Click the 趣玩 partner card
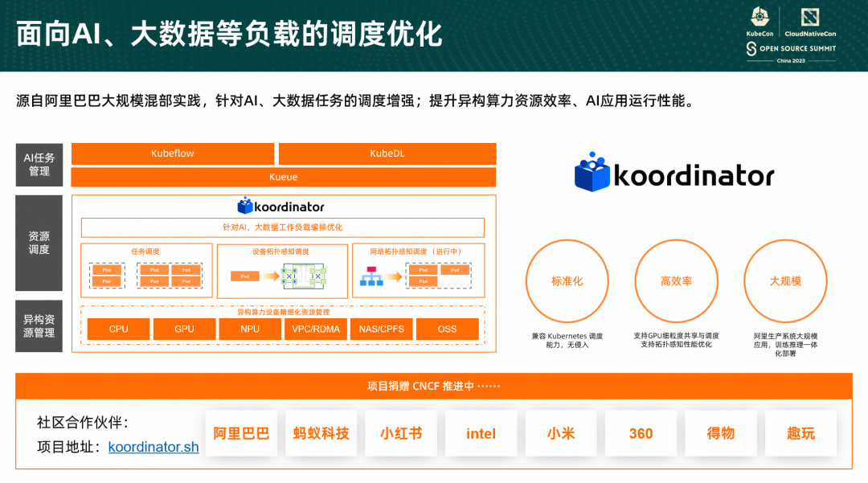The image size is (868, 483). (x=801, y=433)
